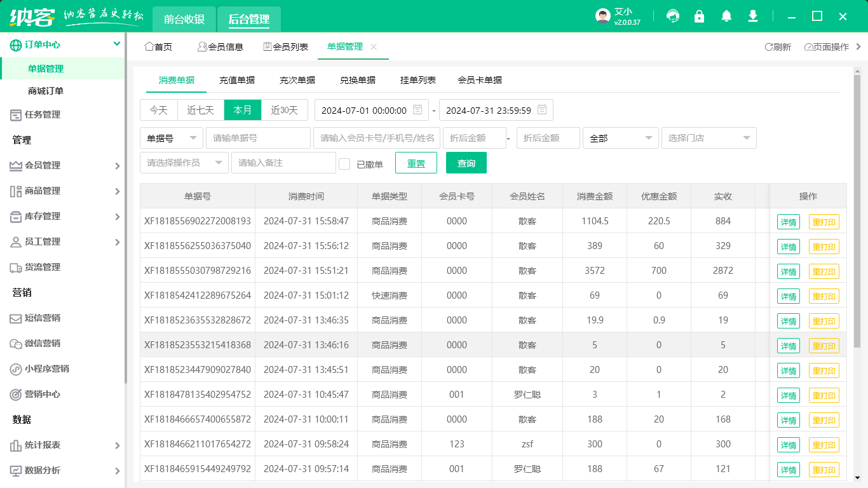
Task: Click the lock screen icon in title bar
Action: [x=699, y=16]
